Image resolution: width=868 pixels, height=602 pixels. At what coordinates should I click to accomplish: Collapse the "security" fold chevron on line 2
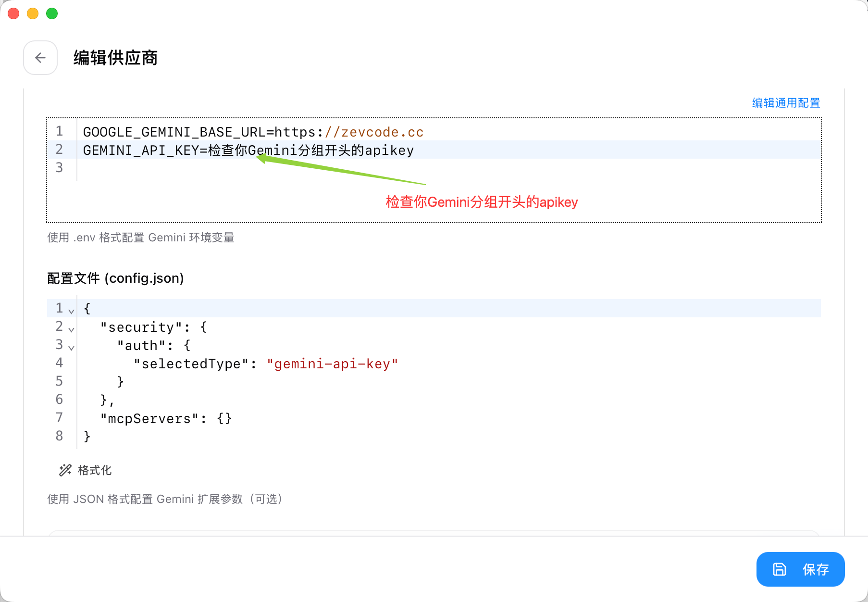71,329
